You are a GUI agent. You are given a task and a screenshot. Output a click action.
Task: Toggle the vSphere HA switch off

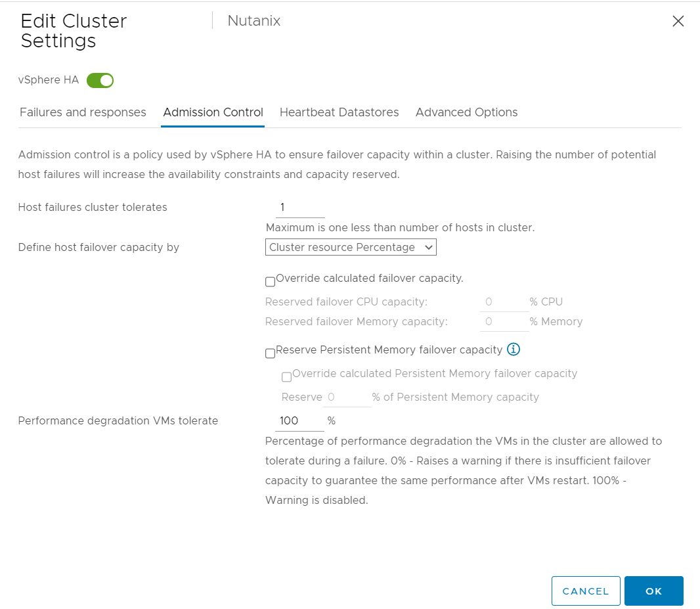(100, 80)
